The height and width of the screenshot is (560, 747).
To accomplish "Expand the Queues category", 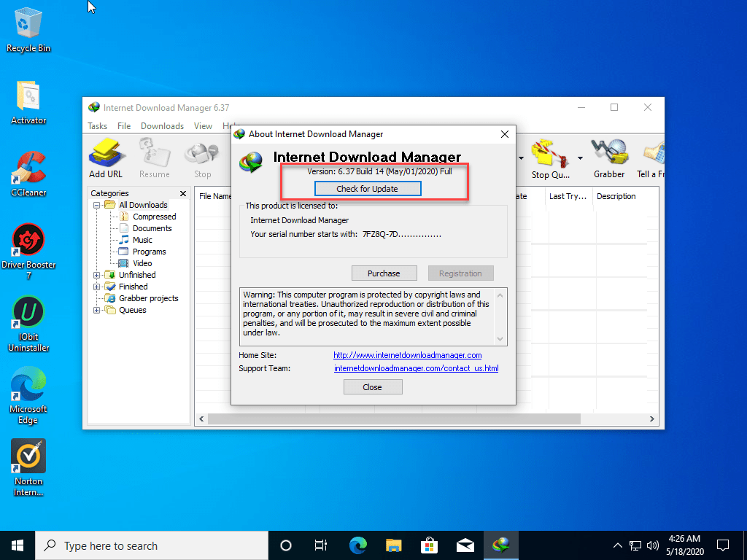I will (x=97, y=310).
